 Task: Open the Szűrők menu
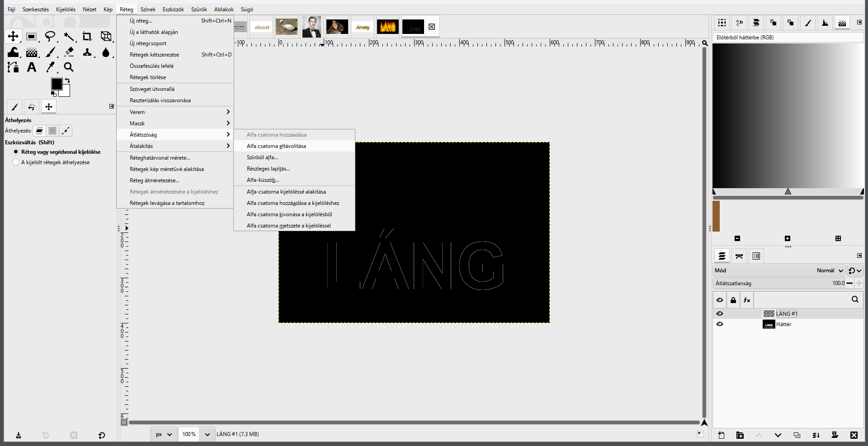(199, 9)
